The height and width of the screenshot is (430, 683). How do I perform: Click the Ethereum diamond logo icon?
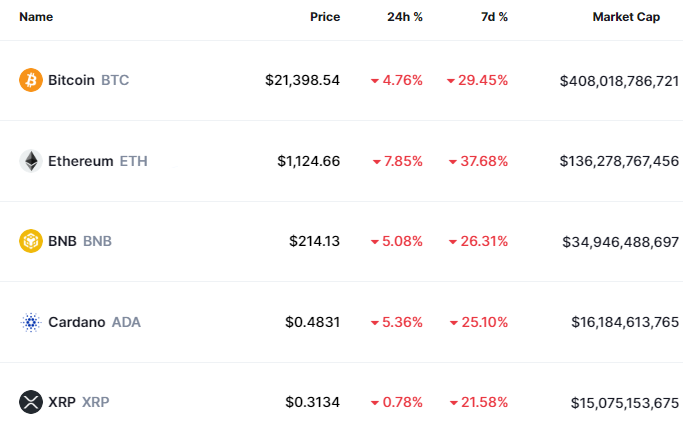tap(31, 161)
